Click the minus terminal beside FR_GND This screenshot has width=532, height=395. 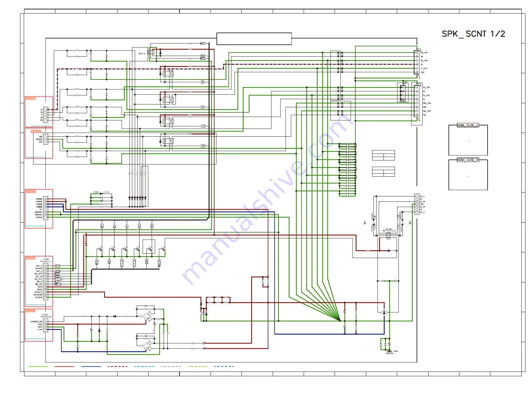417,53
